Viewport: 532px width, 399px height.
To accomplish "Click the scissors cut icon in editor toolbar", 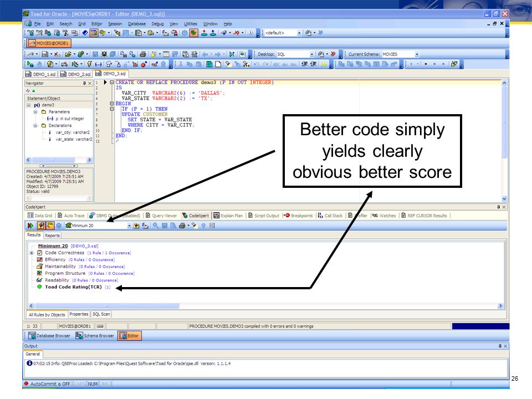I will (181, 64).
